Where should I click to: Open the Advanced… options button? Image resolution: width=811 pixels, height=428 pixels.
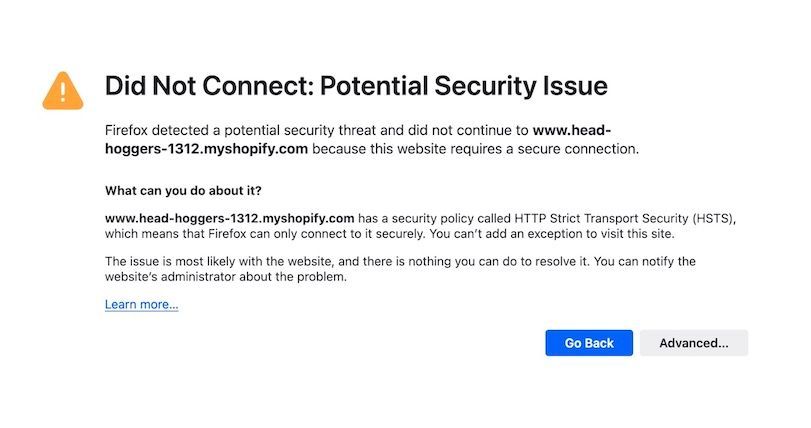pos(693,343)
